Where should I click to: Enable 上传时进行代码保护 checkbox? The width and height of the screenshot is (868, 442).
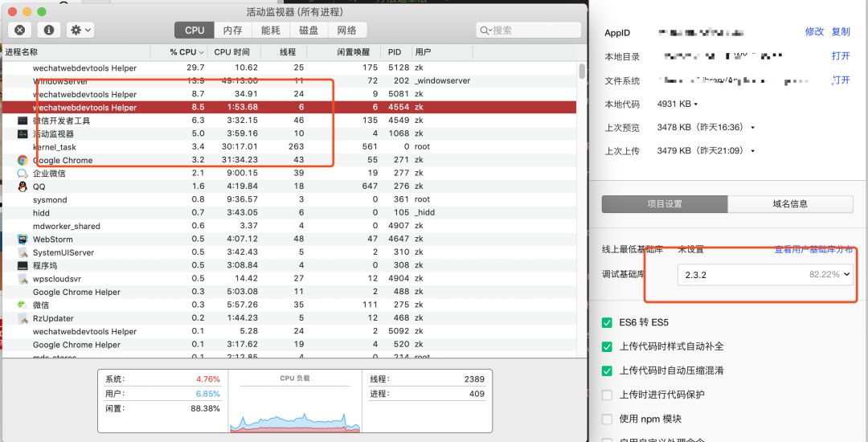607,395
